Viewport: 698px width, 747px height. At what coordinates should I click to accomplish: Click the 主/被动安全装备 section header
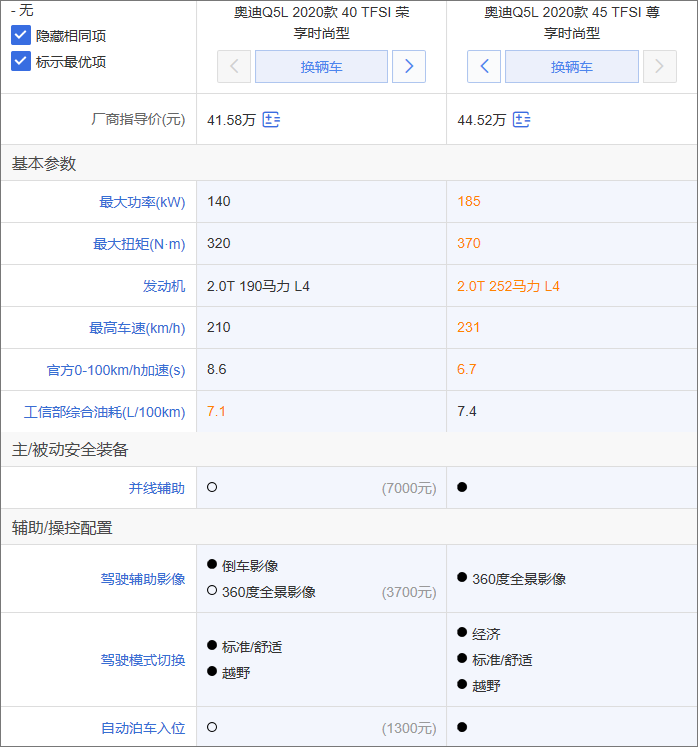coord(70,449)
